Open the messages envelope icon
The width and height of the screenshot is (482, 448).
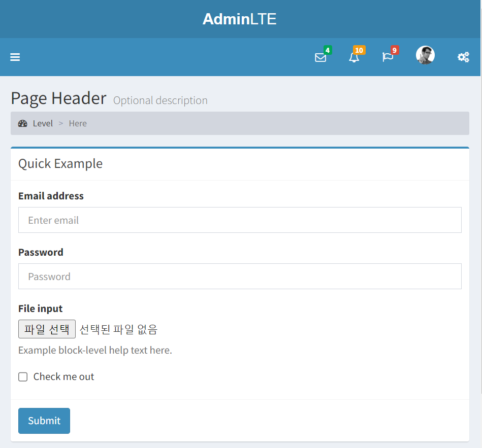[320, 57]
